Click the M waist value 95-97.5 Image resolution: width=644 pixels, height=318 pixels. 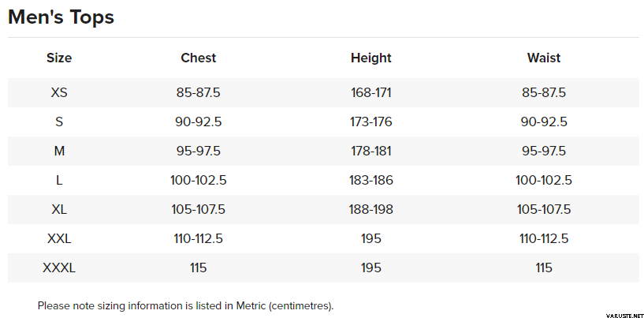(x=544, y=151)
